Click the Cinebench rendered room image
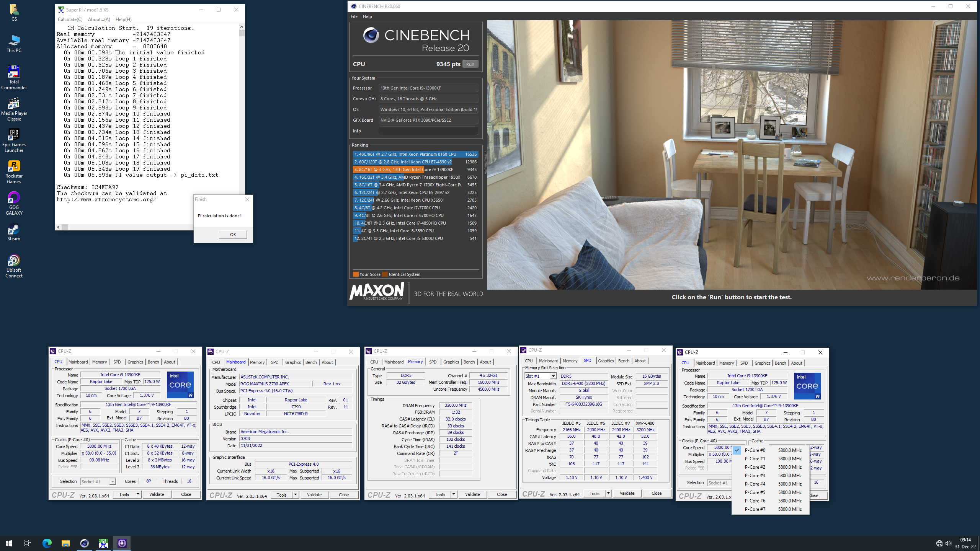The width and height of the screenshot is (980, 551). coord(732,155)
